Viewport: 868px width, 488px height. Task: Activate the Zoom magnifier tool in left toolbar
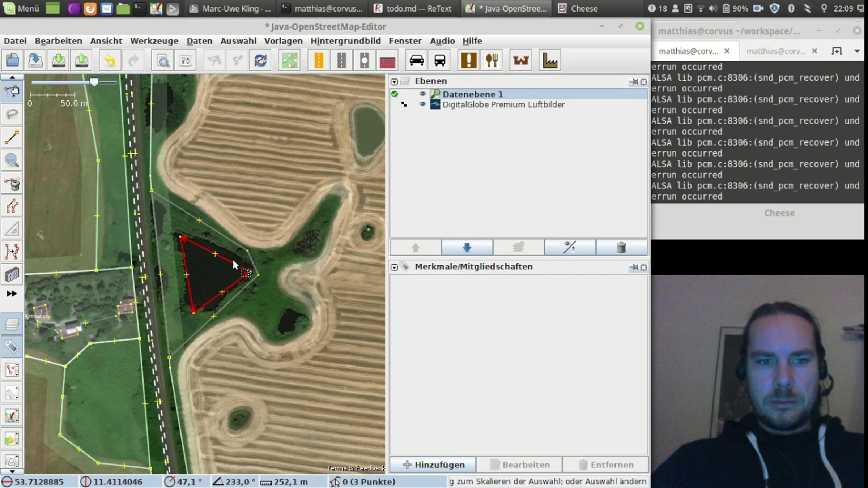point(12,160)
